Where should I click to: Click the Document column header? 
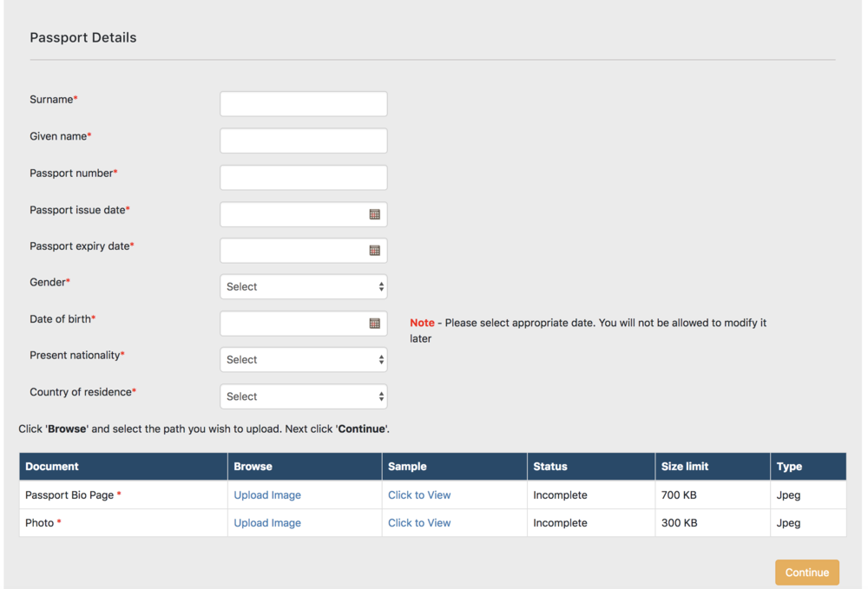(52, 467)
